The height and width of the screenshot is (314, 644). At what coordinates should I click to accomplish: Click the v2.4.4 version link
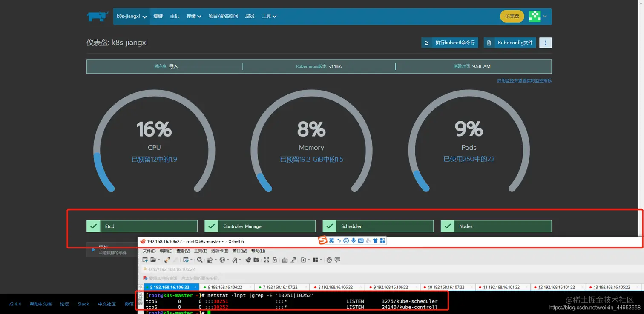[14, 304]
